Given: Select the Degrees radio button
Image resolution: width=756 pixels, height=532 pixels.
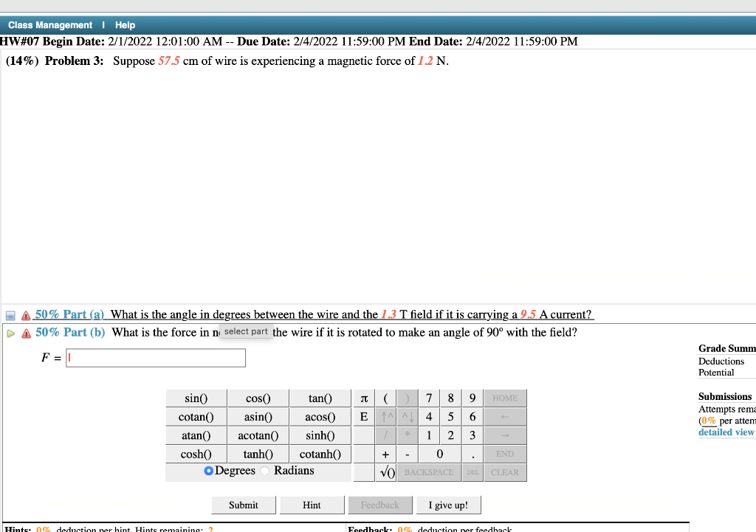Looking at the screenshot, I should (208, 471).
